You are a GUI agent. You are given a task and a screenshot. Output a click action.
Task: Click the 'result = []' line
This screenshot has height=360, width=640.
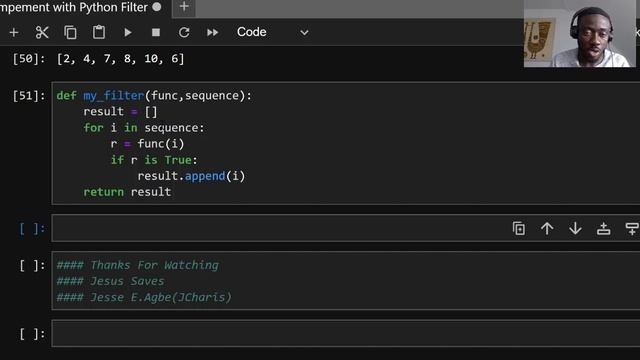(x=120, y=111)
